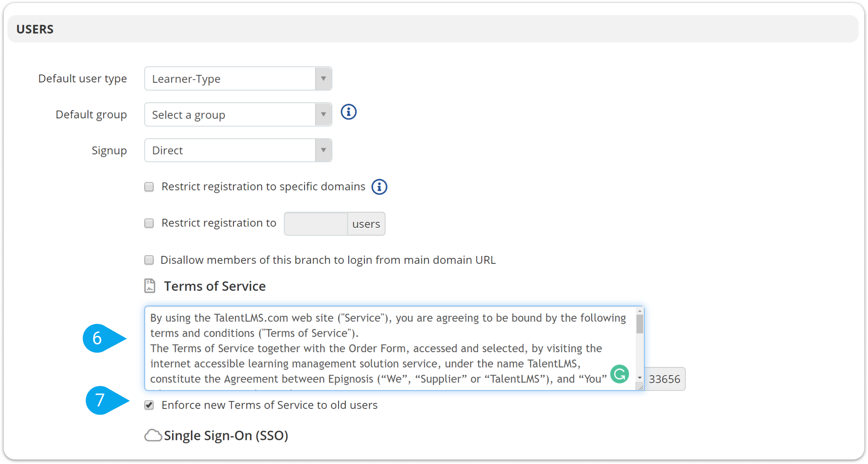
Task: Enable Restrict registration to specific domains checkbox
Action: click(149, 187)
